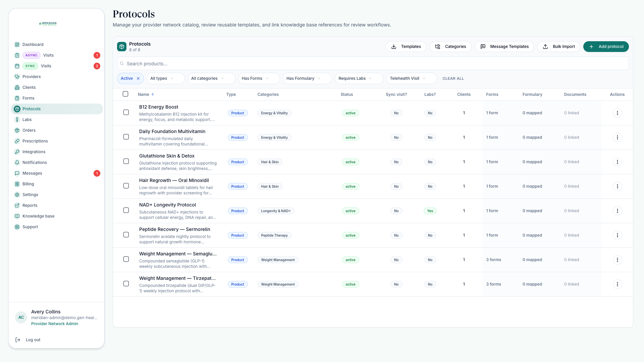Click the Prescriptions pill icon
Screen dimensions: 644x362
point(17,141)
